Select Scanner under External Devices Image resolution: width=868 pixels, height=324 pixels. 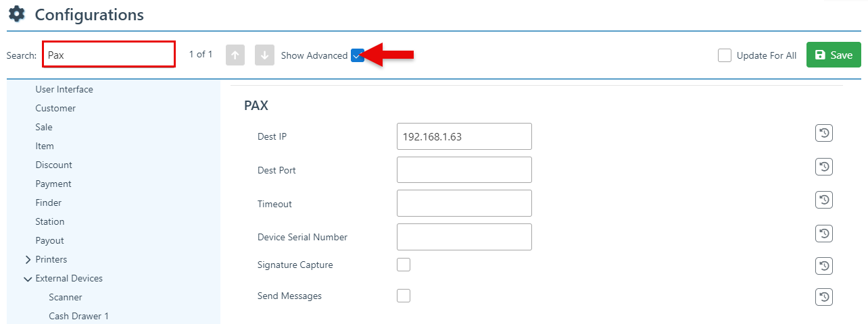[x=66, y=297]
